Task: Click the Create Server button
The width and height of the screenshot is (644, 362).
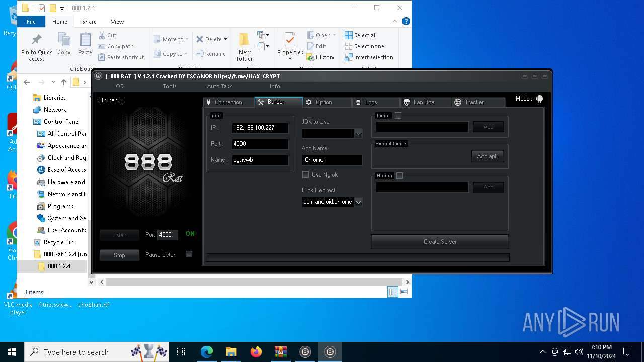Action: [x=440, y=242]
